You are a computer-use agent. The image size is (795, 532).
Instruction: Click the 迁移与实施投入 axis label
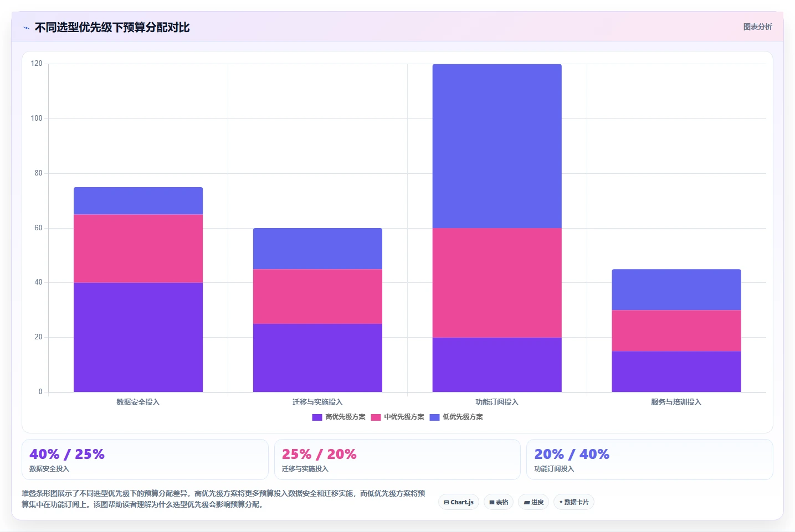coord(317,402)
